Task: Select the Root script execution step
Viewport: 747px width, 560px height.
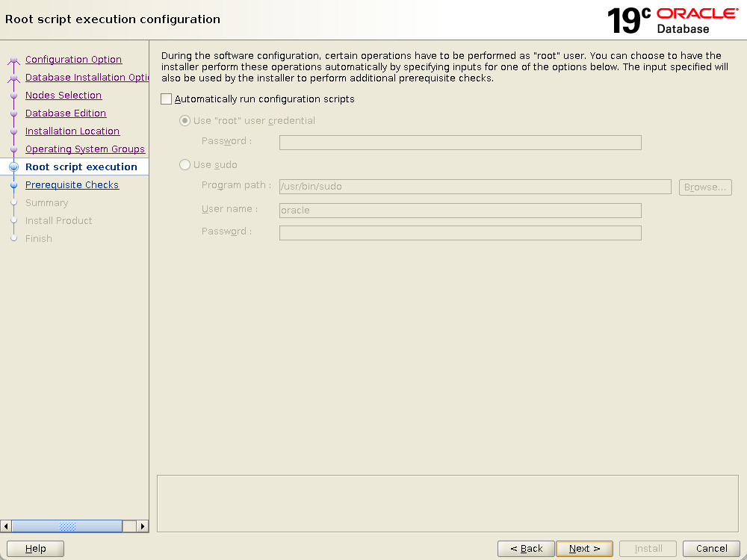Action: pyautogui.click(x=81, y=167)
